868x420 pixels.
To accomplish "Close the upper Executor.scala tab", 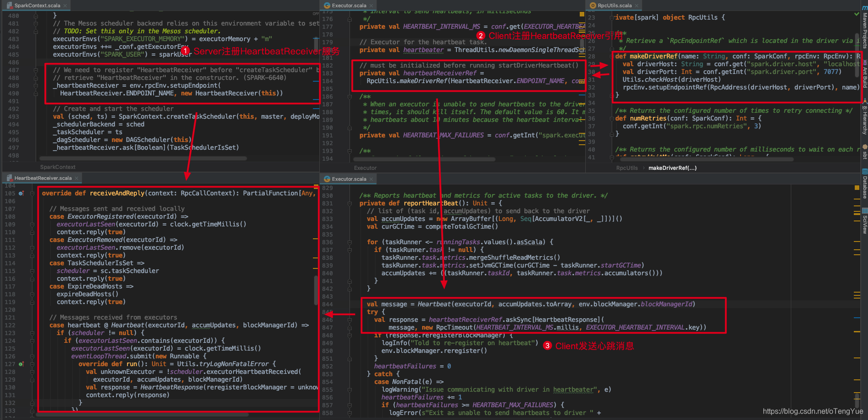I will click(371, 6).
